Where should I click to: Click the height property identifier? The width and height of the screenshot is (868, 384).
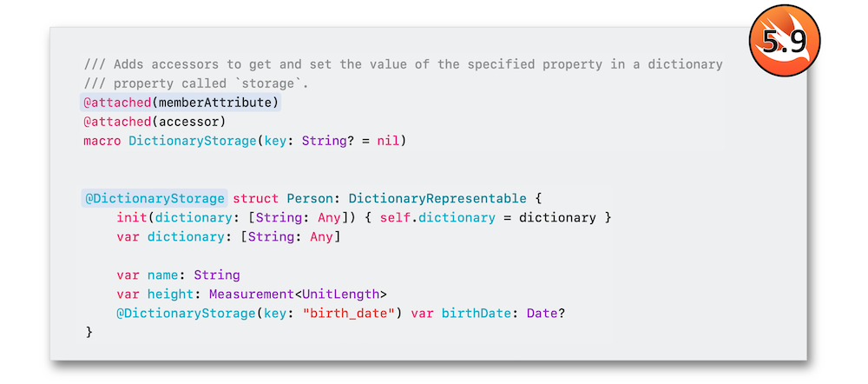(x=170, y=295)
